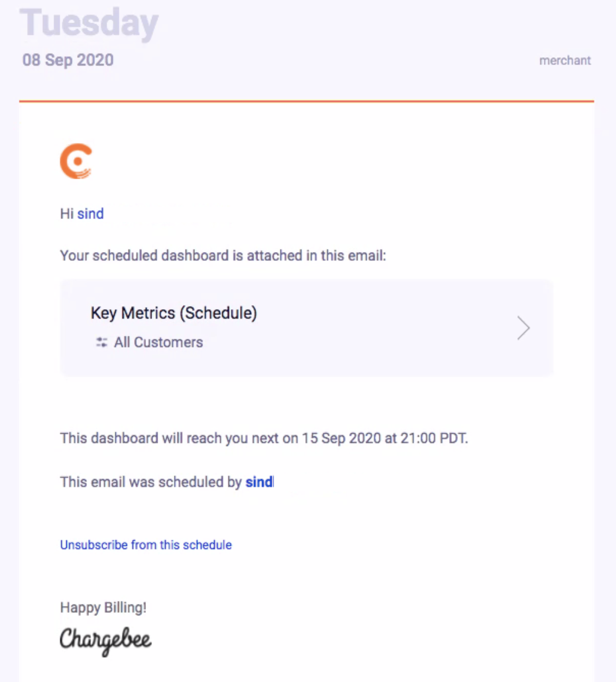Select the "08 Sep 2020" date text
Screen dimensions: 616x682
point(68,60)
